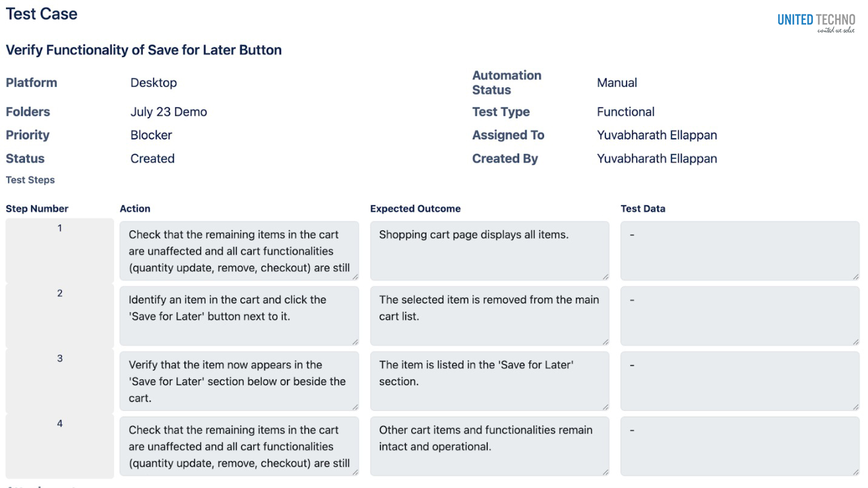Click the Assigned To name Yuvabharath Ellappan
The image size is (868, 488).
click(656, 135)
